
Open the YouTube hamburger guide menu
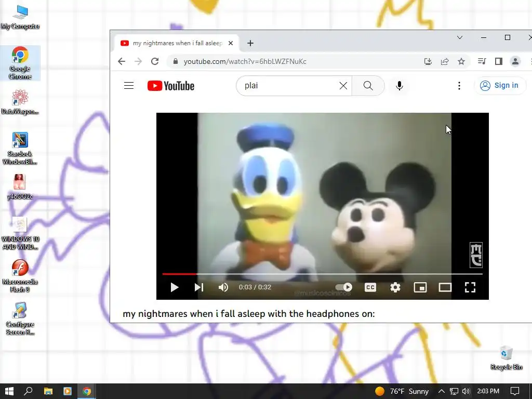[129, 86]
